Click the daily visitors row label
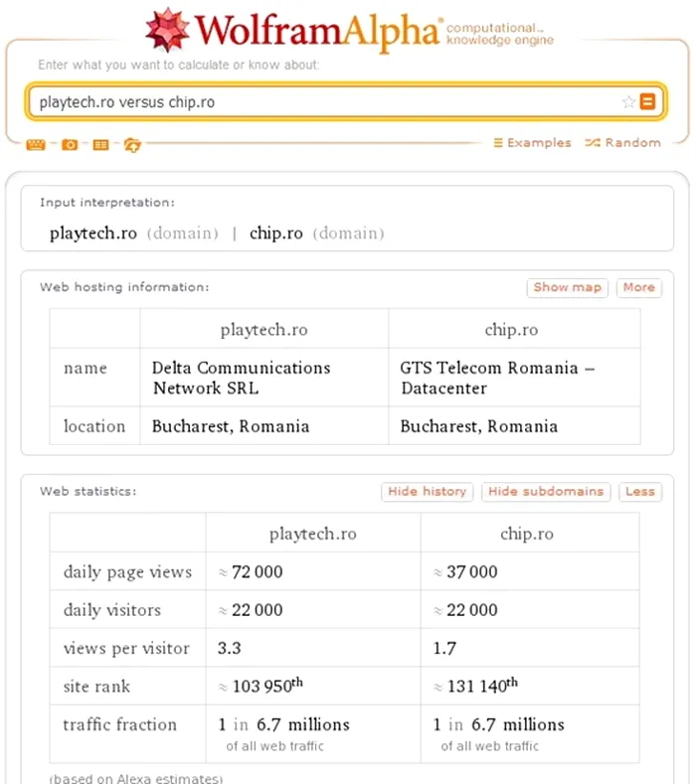The width and height of the screenshot is (696, 784). [112, 610]
